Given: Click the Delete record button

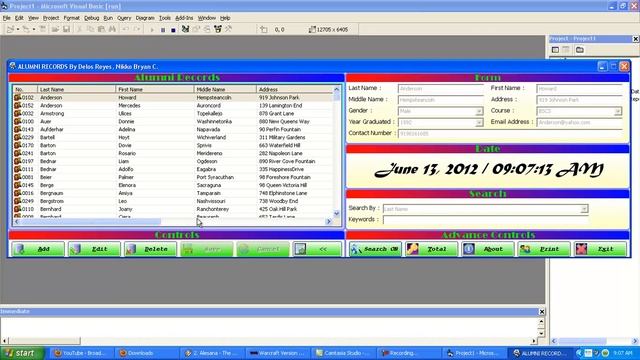Looking at the screenshot, I should [x=151, y=249].
